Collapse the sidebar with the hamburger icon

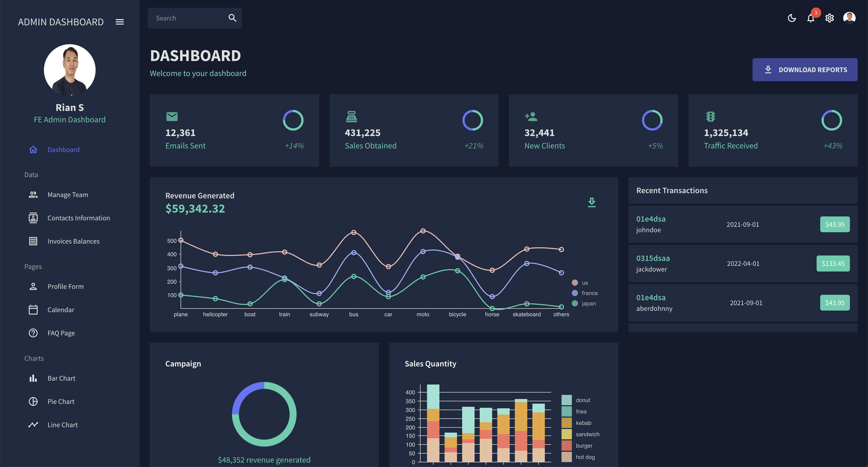point(120,22)
